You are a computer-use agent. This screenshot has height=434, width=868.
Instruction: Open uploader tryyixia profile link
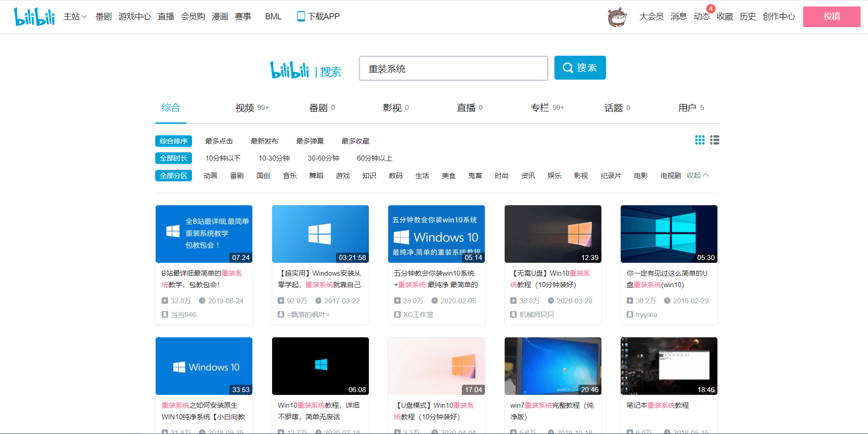[647, 315]
